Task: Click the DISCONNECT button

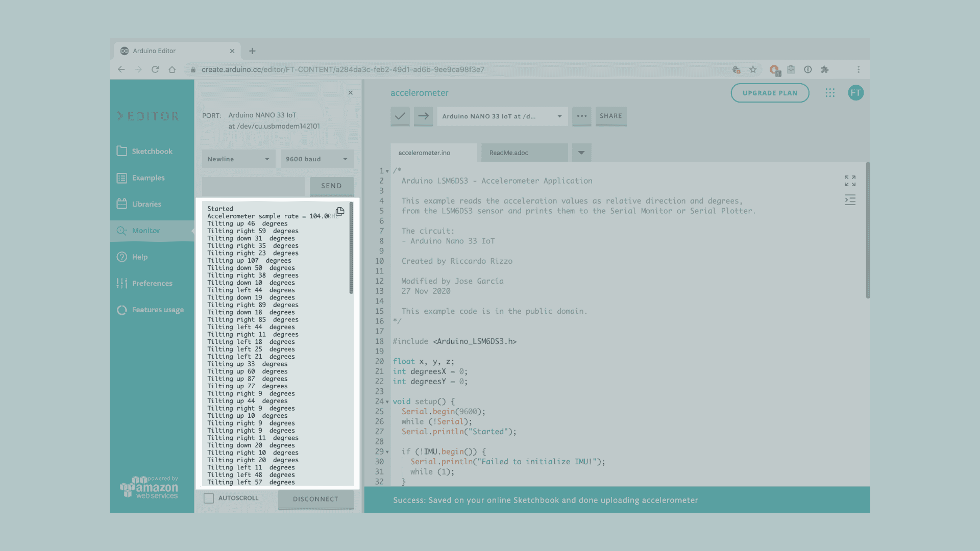Action: [315, 499]
